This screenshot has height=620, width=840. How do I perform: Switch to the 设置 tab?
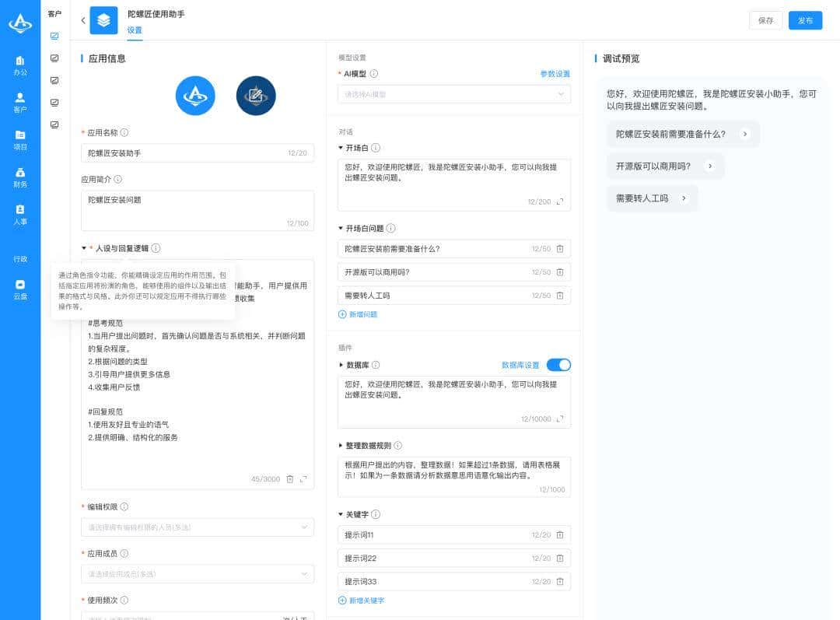coord(135,30)
